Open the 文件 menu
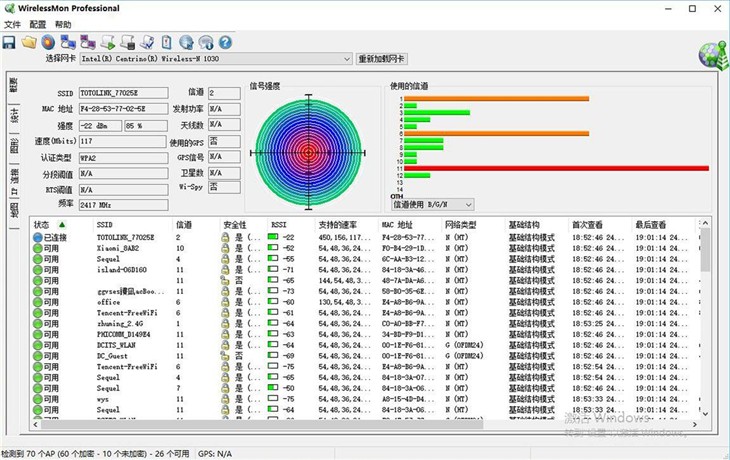 [x=11, y=24]
